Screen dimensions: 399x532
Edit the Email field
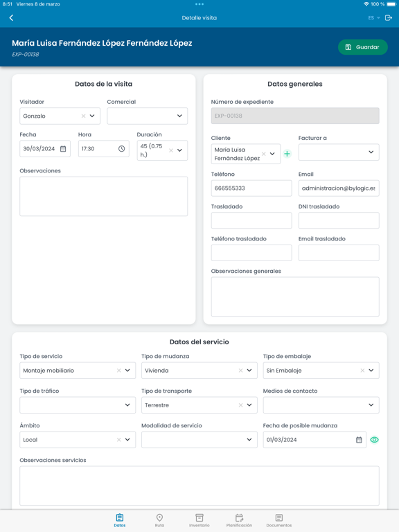point(339,188)
